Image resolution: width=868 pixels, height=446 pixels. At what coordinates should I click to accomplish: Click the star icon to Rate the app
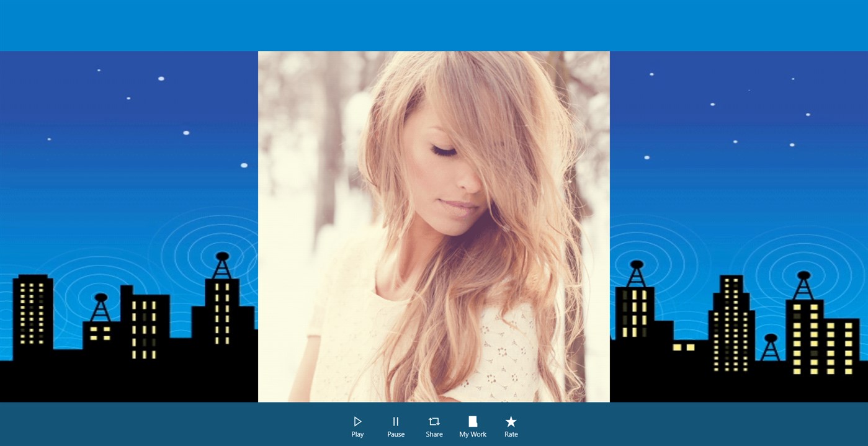[x=511, y=422]
